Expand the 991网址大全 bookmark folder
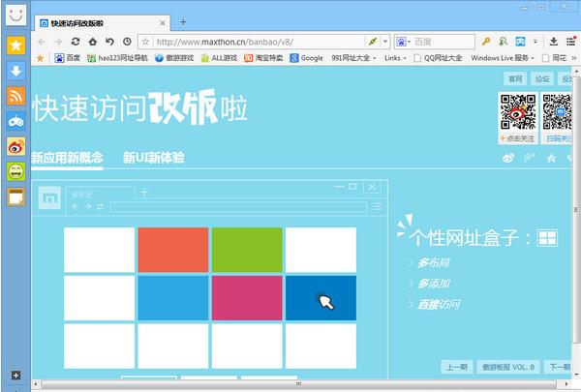The image size is (581, 392). coord(353,58)
